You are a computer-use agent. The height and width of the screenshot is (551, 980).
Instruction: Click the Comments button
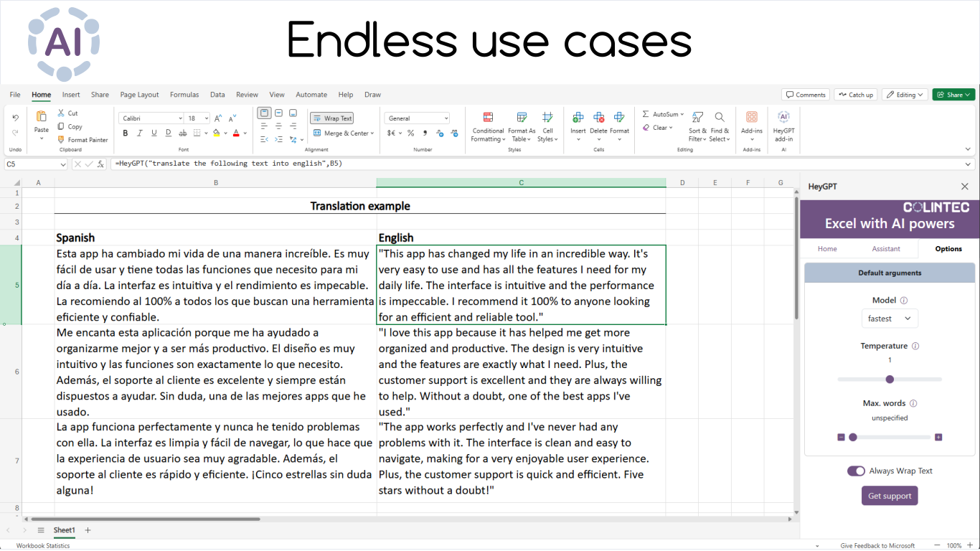pos(806,95)
